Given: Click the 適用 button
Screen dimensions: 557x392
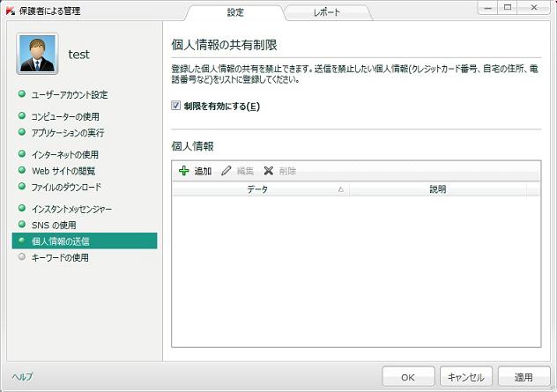Looking at the screenshot, I should point(524,377).
